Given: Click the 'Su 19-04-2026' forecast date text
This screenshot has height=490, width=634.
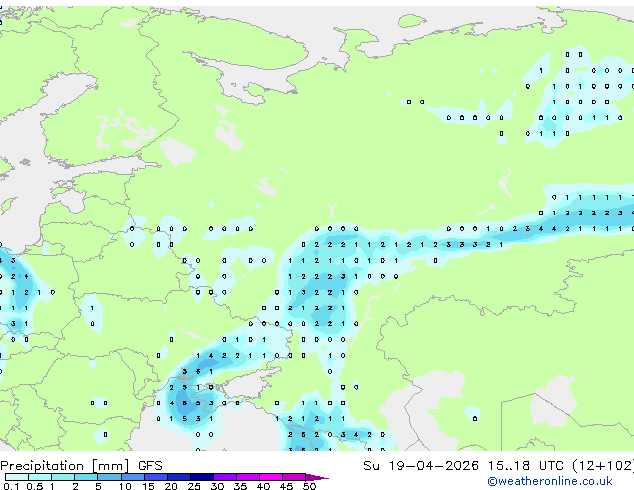Looking at the screenshot, I should pyautogui.click(x=421, y=466).
